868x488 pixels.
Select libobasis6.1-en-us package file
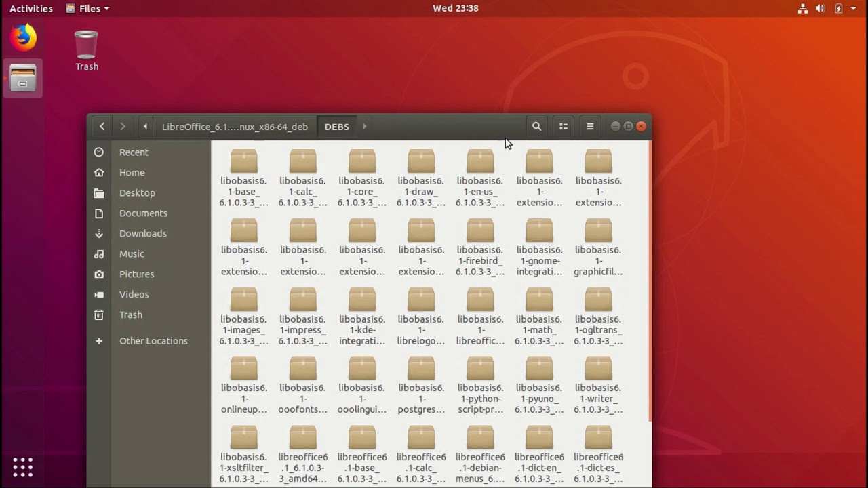pyautogui.click(x=480, y=178)
